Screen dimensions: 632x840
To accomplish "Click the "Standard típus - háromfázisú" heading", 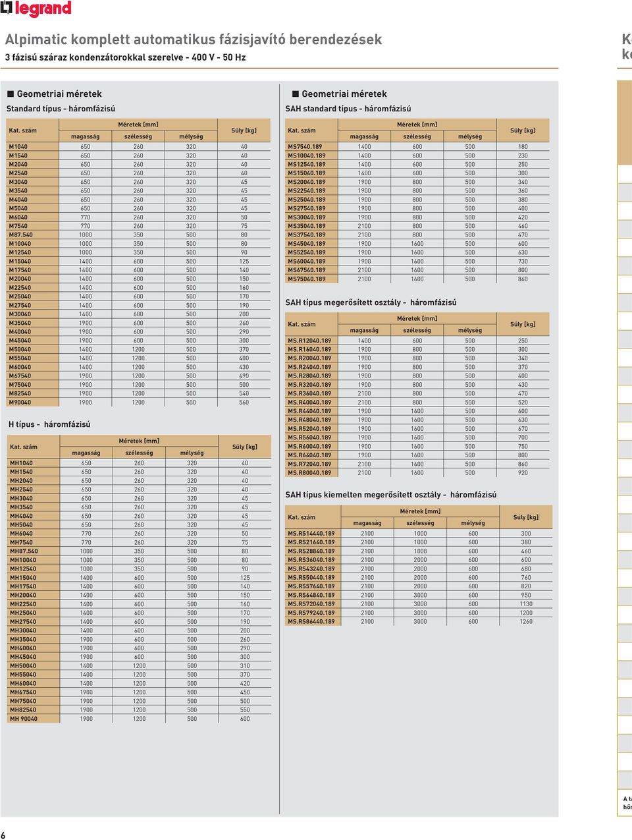I will pyautogui.click(x=61, y=109).
